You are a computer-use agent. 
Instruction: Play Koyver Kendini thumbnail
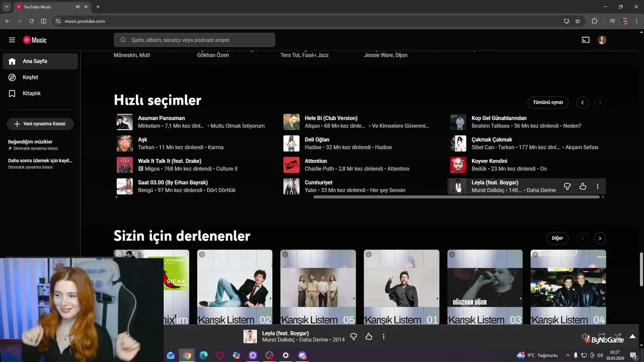point(458,165)
